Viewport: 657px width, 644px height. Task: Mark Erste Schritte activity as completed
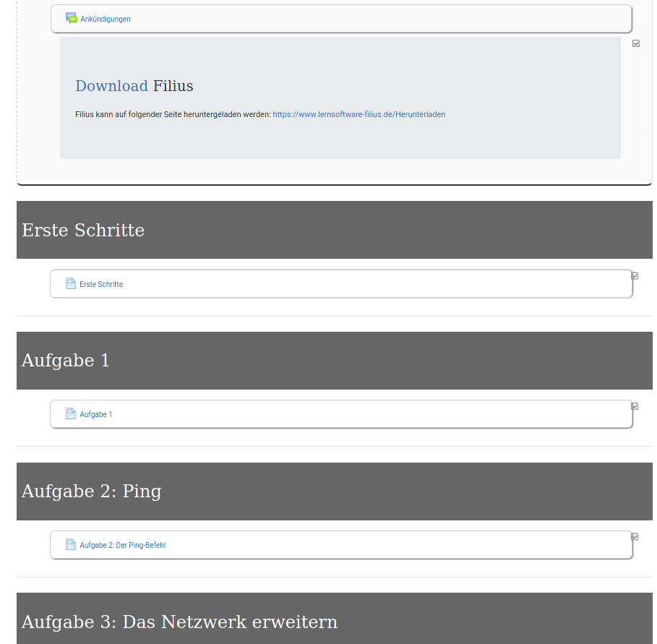coord(635,275)
